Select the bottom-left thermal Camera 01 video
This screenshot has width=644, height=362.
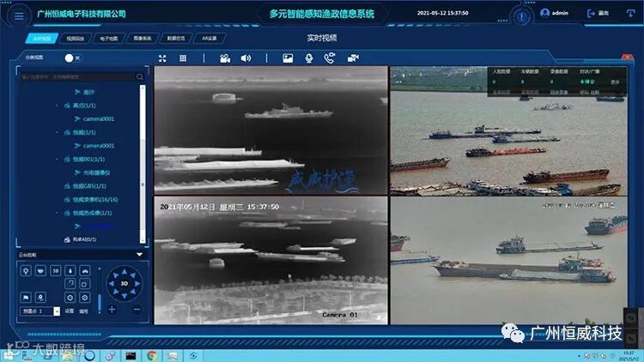(x=270, y=261)
